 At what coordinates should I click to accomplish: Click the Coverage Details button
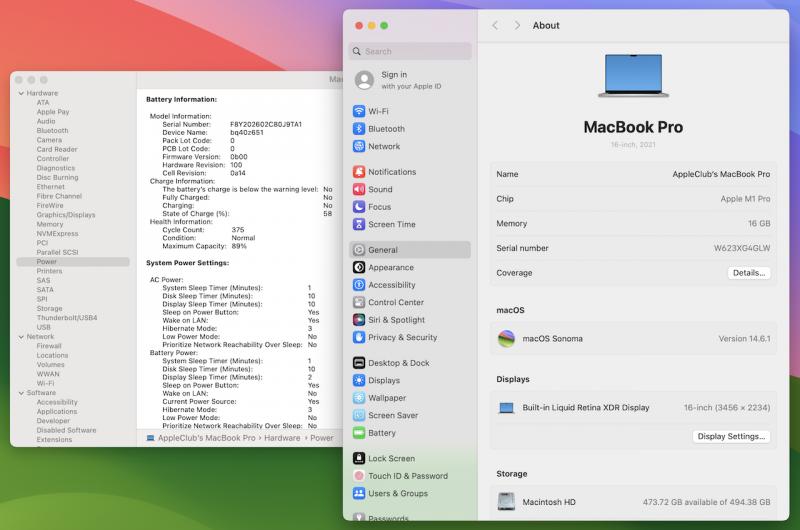click(x=749, y=273)
